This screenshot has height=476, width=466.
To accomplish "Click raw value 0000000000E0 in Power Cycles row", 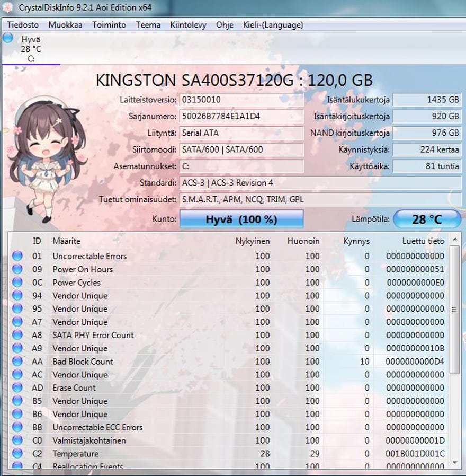I will click(x=415, y=283).
